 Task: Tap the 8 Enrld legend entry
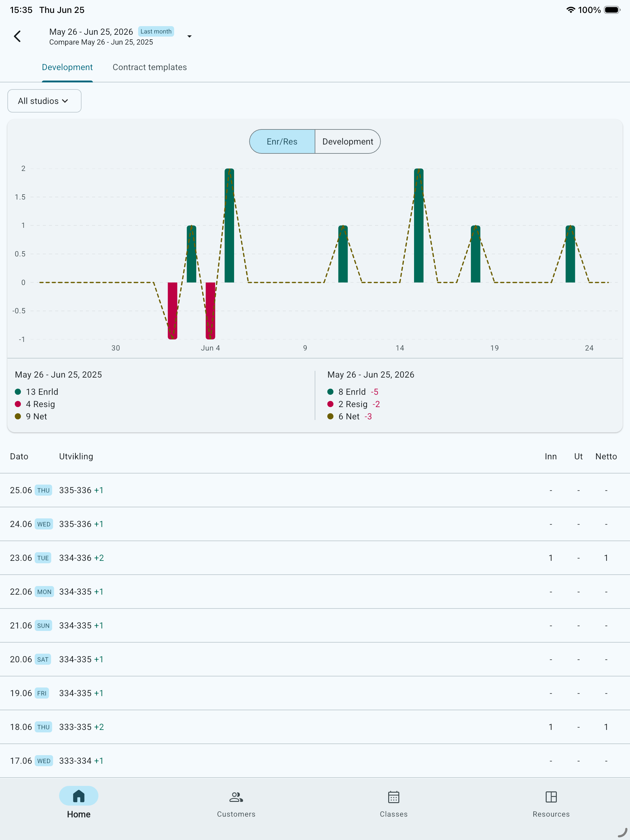[347, 392]
